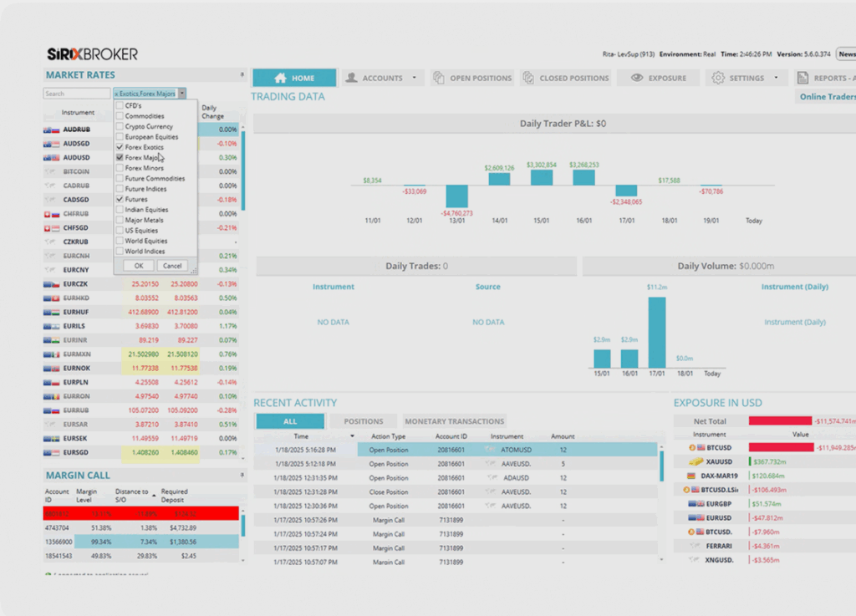Collapse the instrument category dropdown arrow
856x616 pixels.
point(181,94)
